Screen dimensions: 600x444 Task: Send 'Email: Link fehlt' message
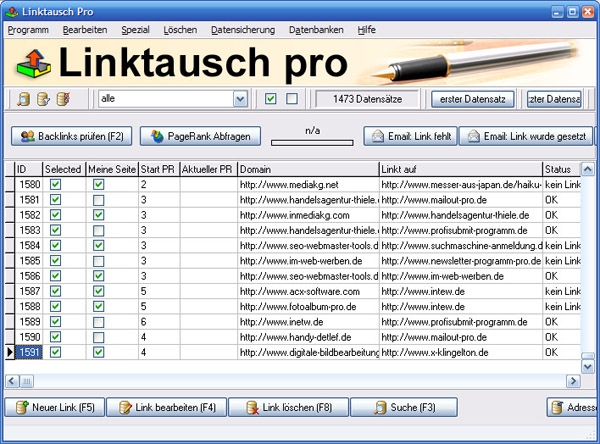point(407,136)
